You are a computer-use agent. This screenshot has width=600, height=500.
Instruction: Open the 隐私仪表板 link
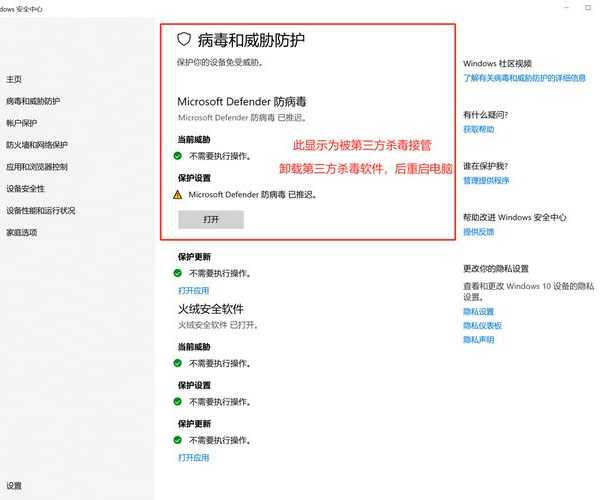483,326
